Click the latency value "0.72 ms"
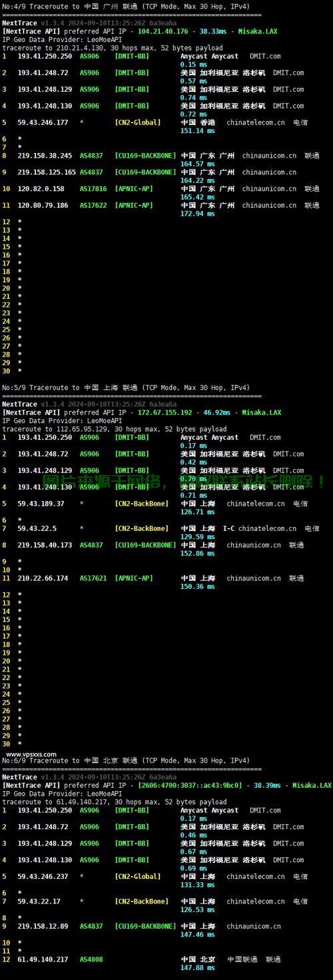The width and height of the screenshot is (333, 980). click(x=194, y=114)
